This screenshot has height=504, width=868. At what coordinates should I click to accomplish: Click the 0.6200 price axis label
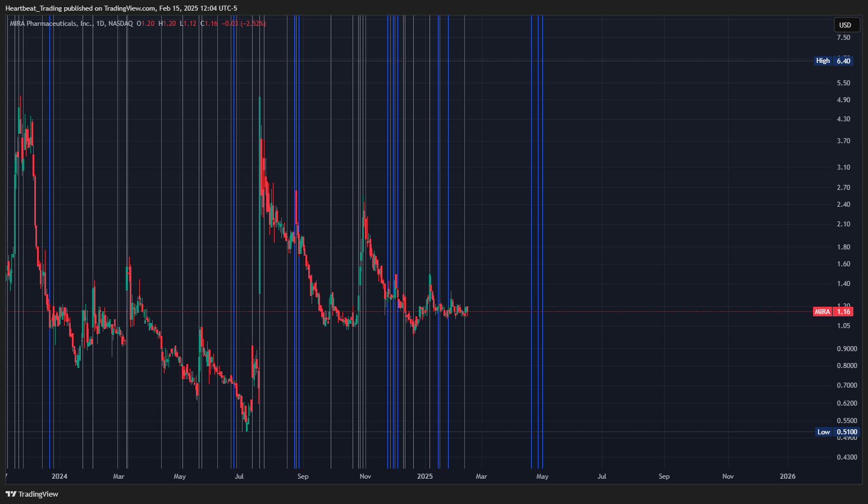click(847, 403)
